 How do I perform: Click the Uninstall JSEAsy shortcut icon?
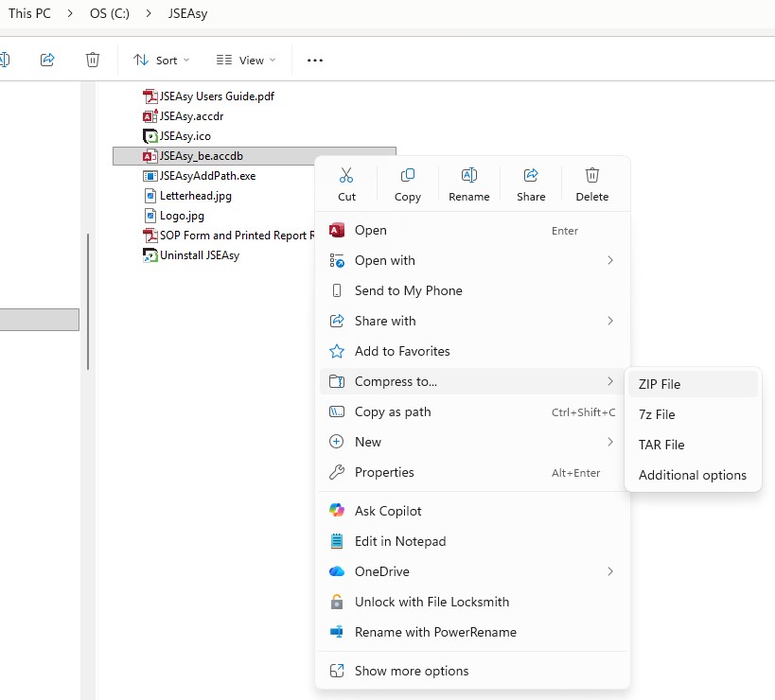coord(150,255)
